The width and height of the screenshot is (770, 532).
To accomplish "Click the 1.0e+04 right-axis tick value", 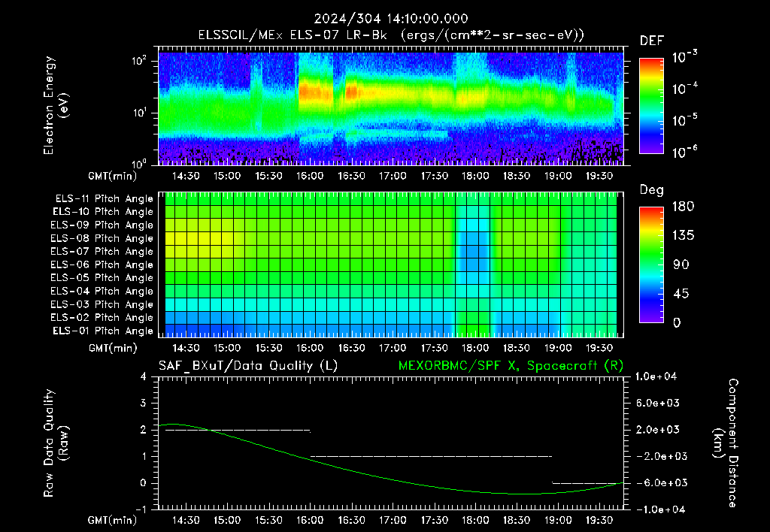I will (x=656, y=376).
